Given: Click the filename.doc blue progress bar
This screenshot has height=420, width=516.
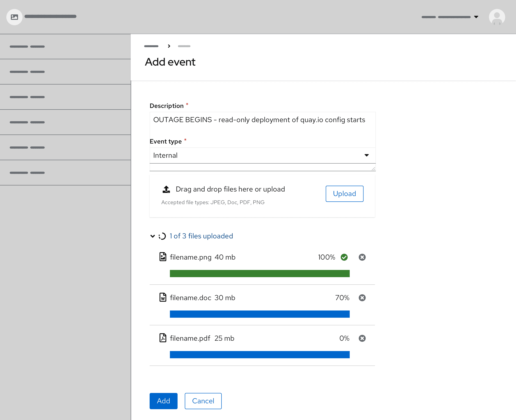Looking at the screenshot, I should 259,314.
